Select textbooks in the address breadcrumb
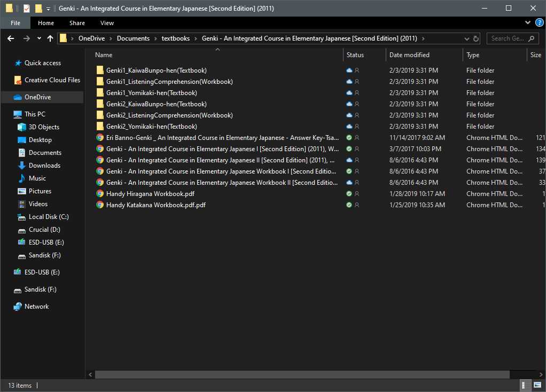The width and height of the screenshot is (546, 392). [175, 38]
